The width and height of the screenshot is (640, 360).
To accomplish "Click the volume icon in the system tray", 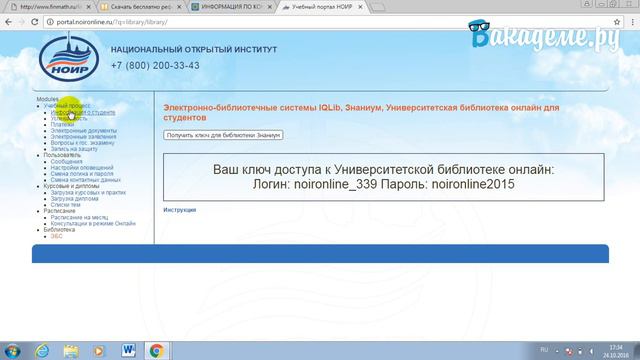I will 591,351.
